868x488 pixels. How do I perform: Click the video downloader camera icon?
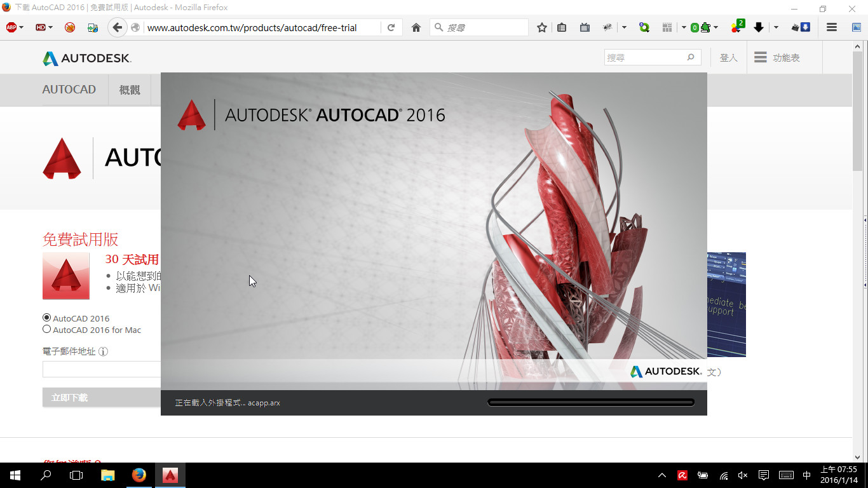[x=800, y=27]
